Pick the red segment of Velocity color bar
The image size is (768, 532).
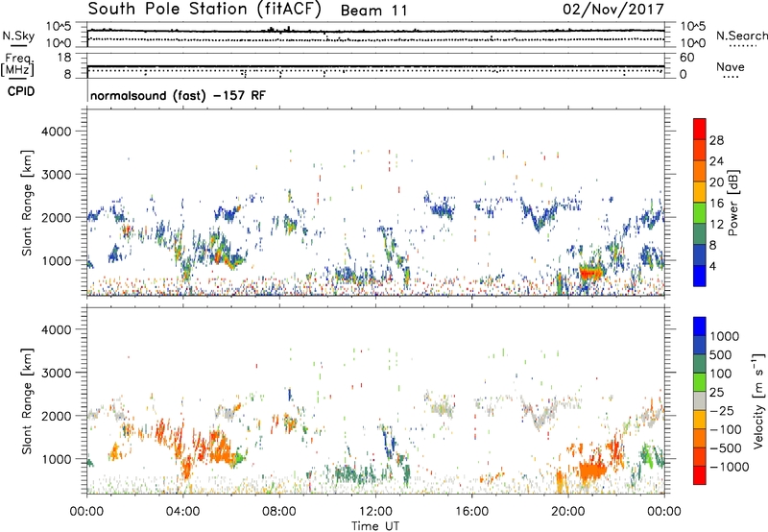tap(700, 475)
